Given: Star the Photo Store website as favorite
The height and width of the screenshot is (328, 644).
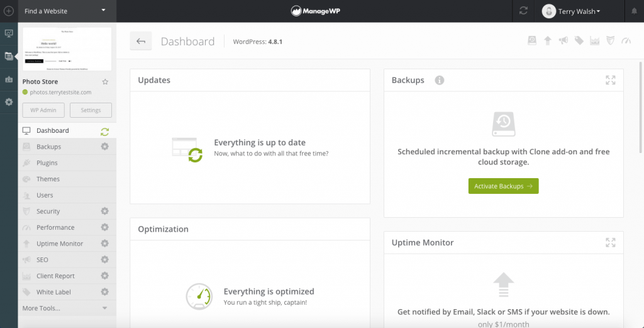Looking at the screenshot, I should pos(105,82).
